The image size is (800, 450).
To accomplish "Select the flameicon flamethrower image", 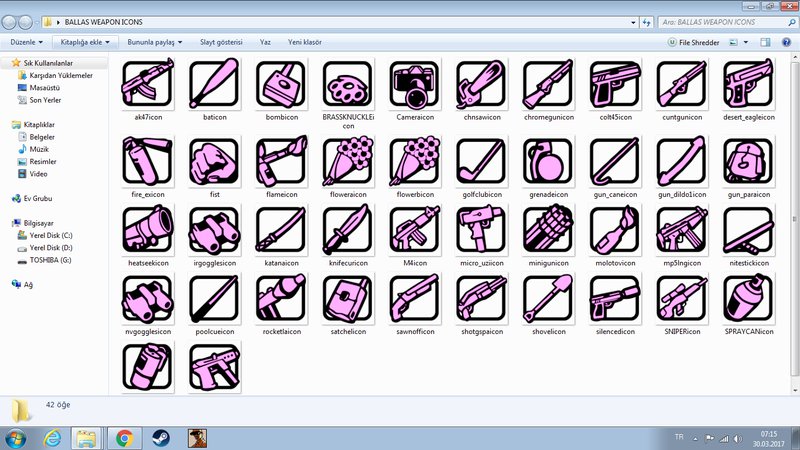I will tap(281, 161).
